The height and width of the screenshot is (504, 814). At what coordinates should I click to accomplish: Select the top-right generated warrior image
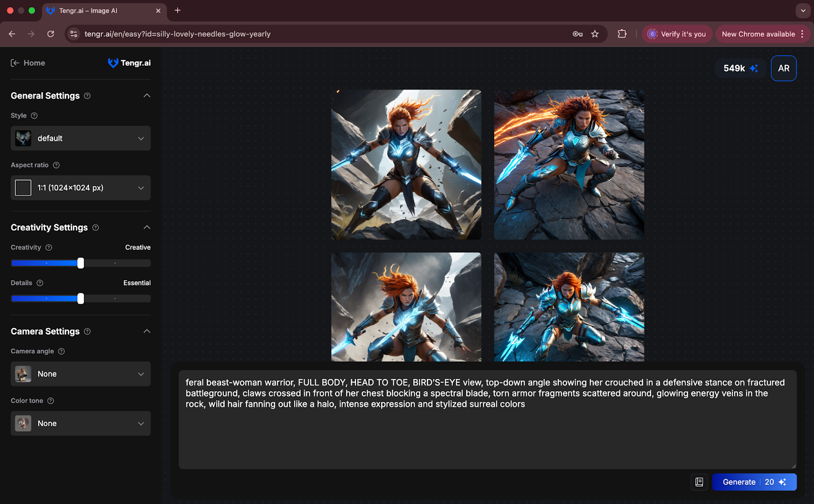pos(569,165)
